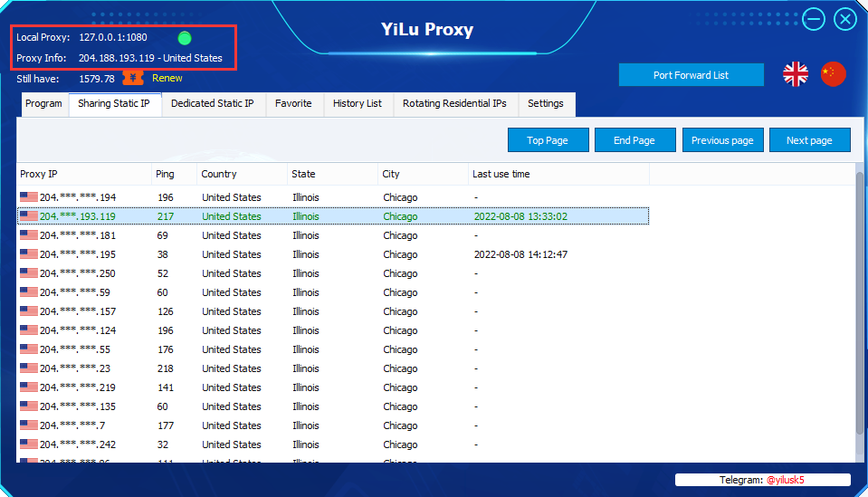Switch language with the UK flag icon
Screen dimensions: 868x497
pyautogui.click(x=796, y=74)
